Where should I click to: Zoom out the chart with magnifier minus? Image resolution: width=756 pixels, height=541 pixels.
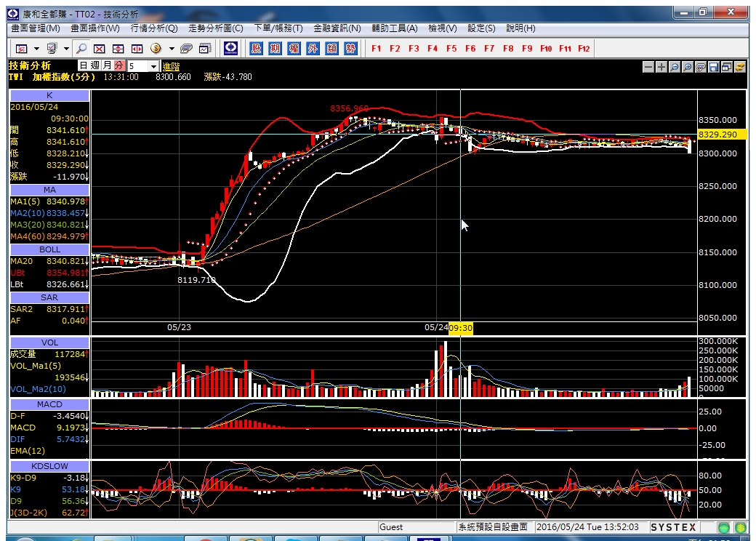click(675, 67)
